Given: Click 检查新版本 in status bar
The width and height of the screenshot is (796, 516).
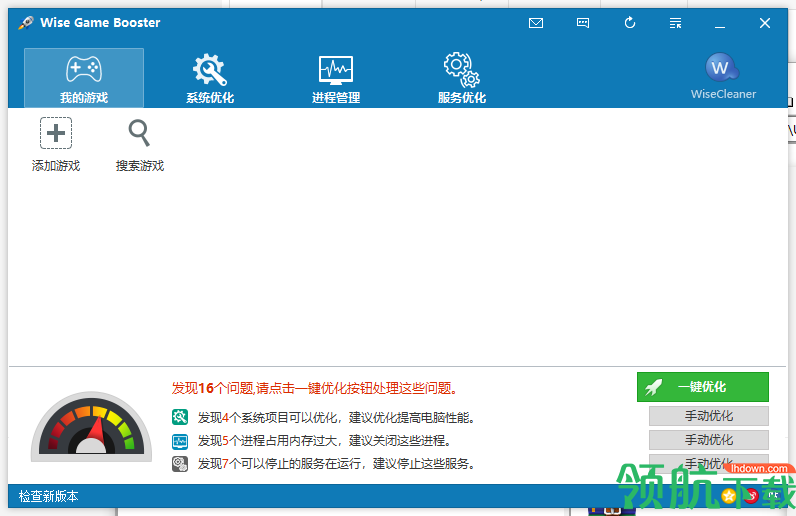Looking at the screenshot, I should click(x=49, y=496).
